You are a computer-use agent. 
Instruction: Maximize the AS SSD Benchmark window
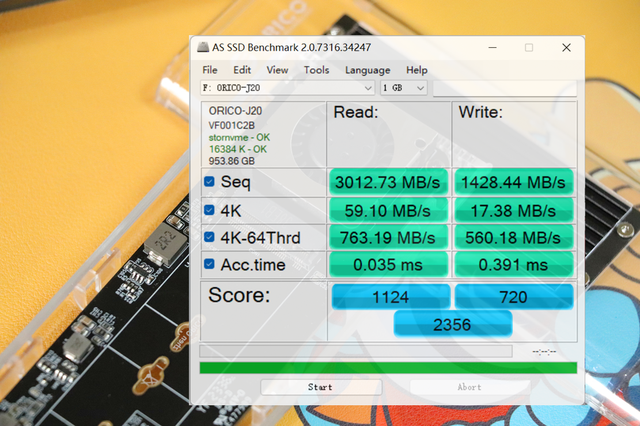529,48
